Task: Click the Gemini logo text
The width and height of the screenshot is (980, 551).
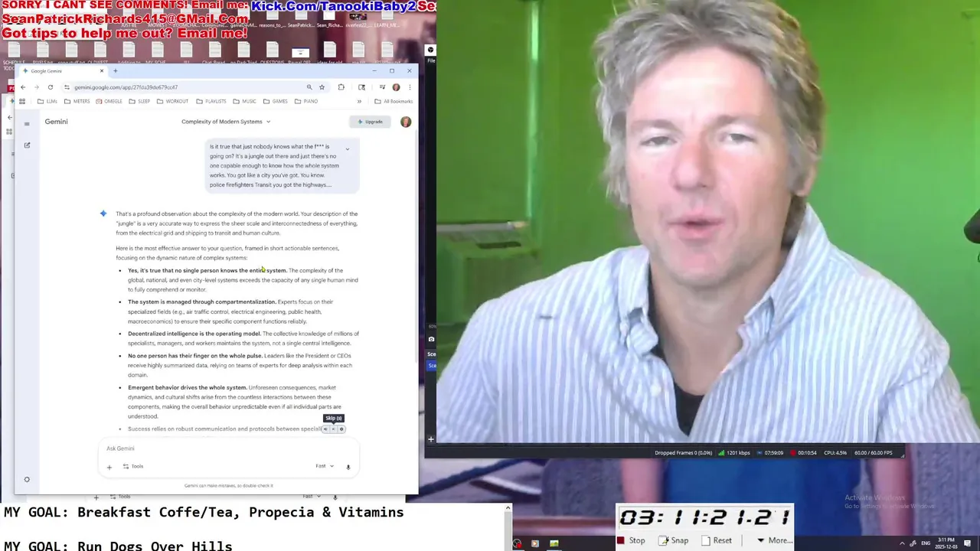Action: [x=56, y=122]
